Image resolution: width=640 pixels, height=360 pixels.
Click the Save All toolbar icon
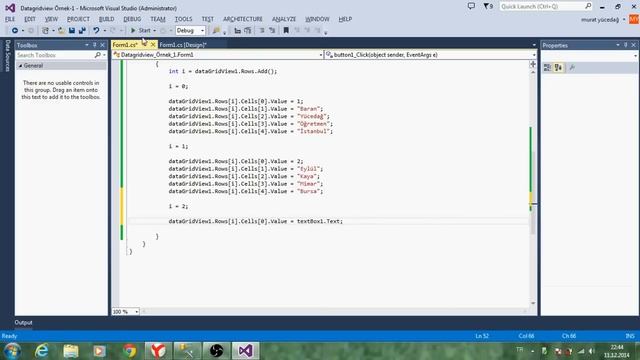coord(82,31)
